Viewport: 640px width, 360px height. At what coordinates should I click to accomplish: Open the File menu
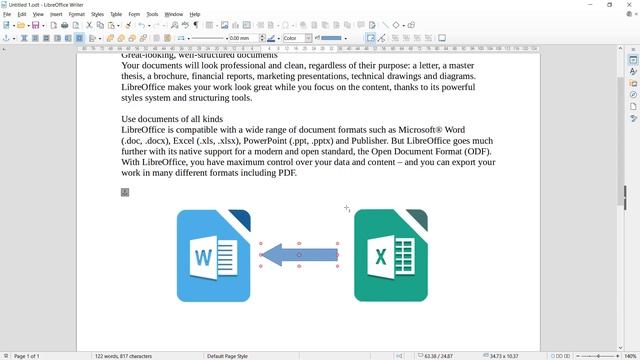click(7, 14)
